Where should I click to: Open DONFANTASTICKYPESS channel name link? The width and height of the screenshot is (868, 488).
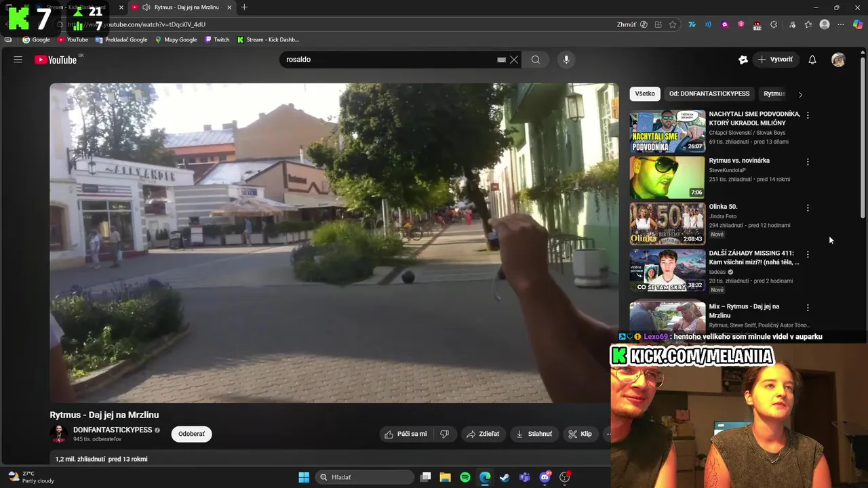[x=113, y=430]
